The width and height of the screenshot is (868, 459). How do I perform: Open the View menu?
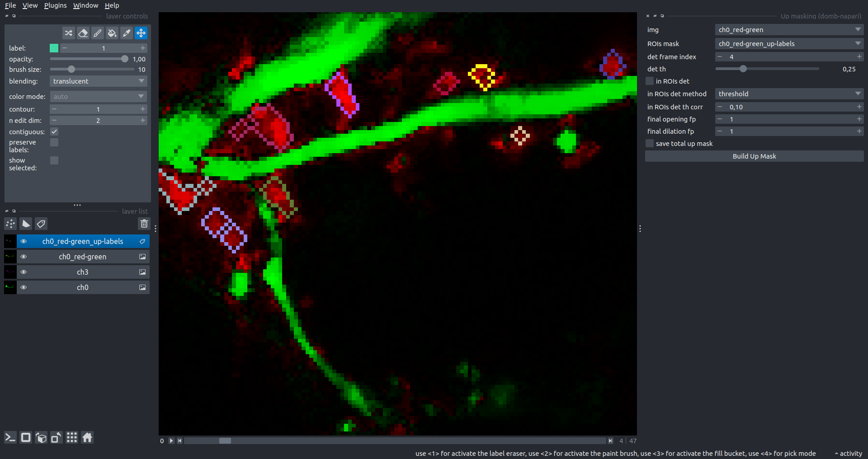pos(30,5)
